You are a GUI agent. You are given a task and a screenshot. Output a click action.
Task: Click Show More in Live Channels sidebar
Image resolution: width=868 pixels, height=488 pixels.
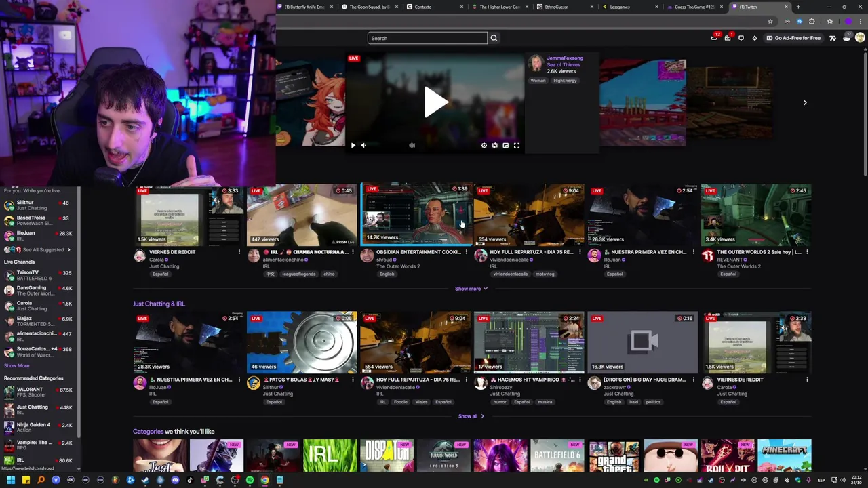coord(16,366)
